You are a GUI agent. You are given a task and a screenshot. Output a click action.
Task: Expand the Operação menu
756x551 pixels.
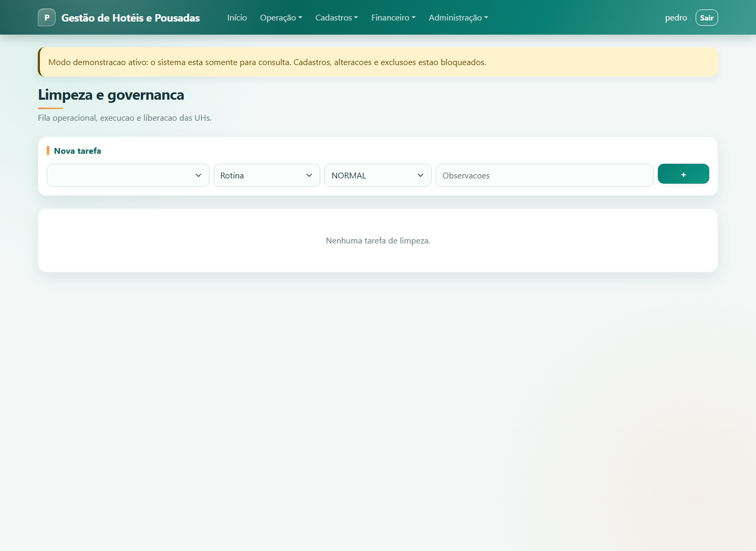[281, 17]
